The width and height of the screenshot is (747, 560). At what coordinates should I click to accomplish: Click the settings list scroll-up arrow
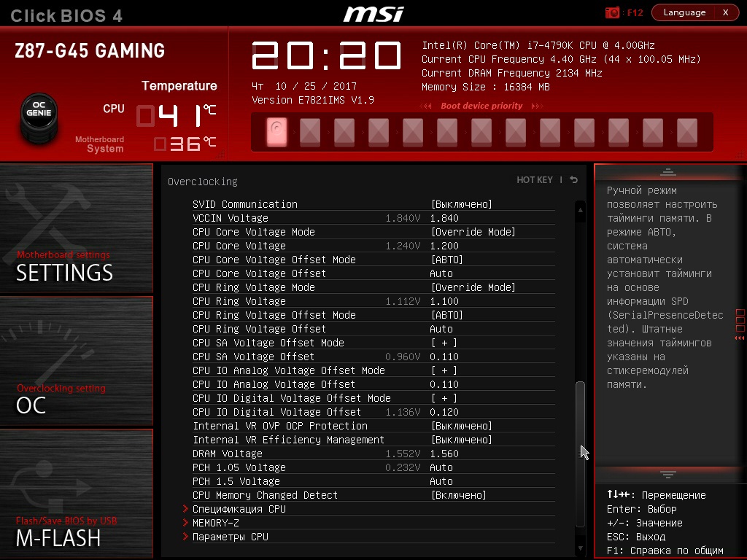580,209
